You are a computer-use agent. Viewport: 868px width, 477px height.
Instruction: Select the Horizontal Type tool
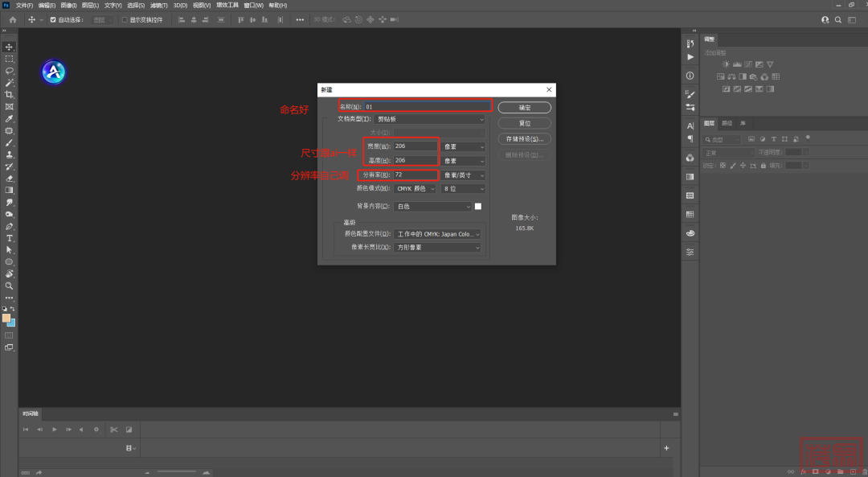point(9,238)
